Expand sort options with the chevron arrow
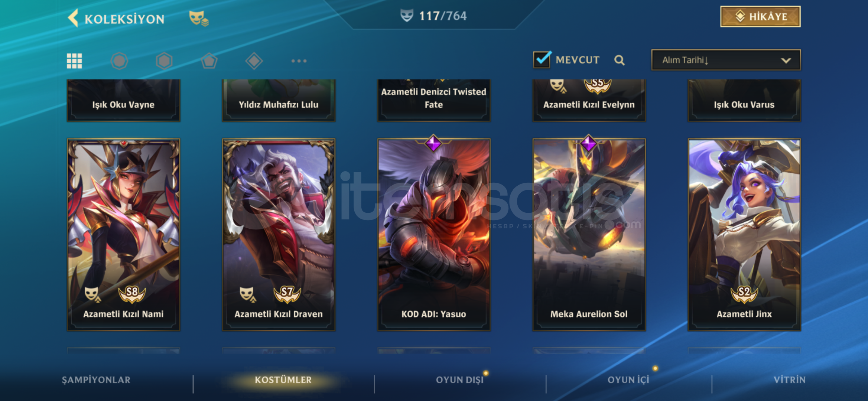This screenshot has width=868, height=401. (x=786, y=61)
